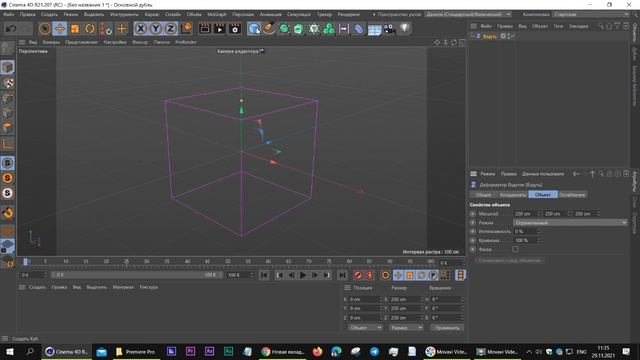Select Model mode cube icon

tap(7, 67)
